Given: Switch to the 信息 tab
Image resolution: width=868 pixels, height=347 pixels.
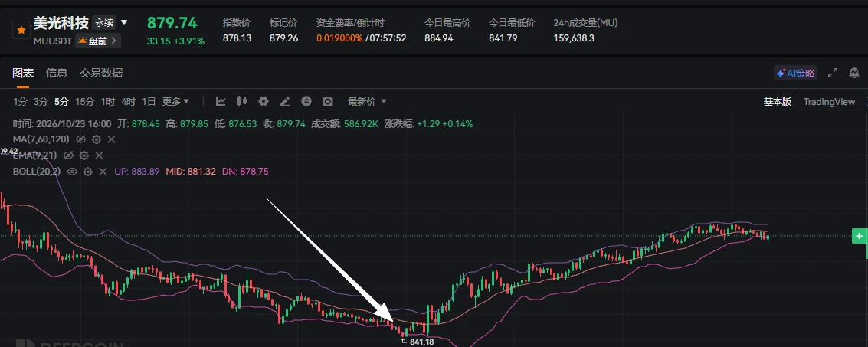Looking at the screenshot, I should click(57, 73).
